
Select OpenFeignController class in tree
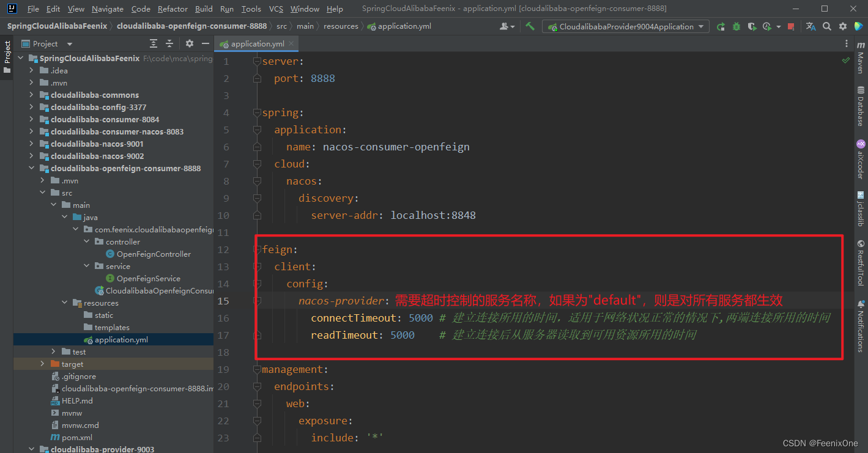(154, 254)
